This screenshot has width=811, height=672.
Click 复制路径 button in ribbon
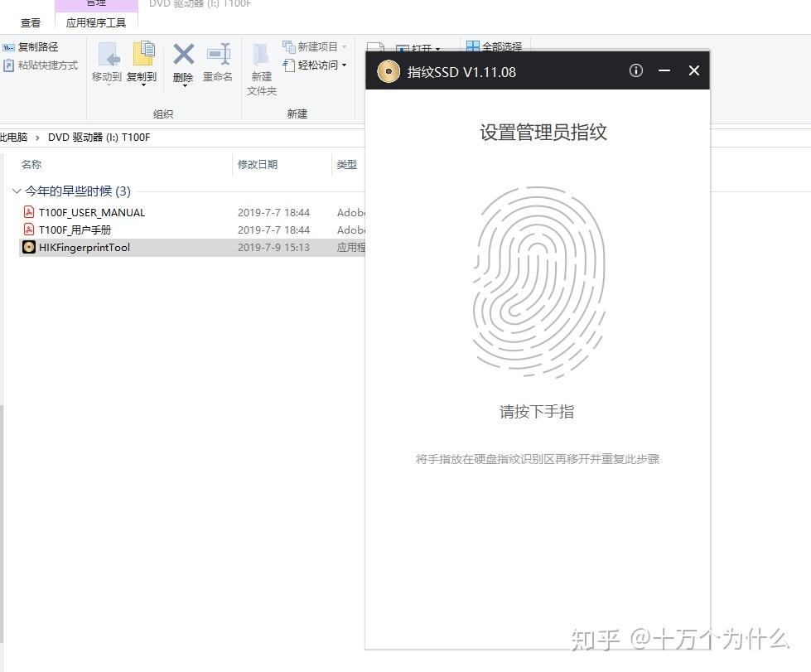31,47
